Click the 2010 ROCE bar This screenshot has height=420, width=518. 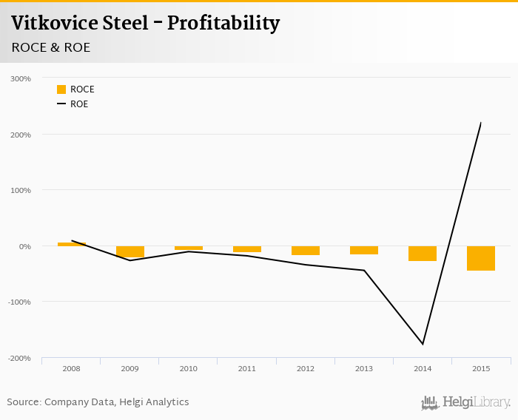pos(189,248)
